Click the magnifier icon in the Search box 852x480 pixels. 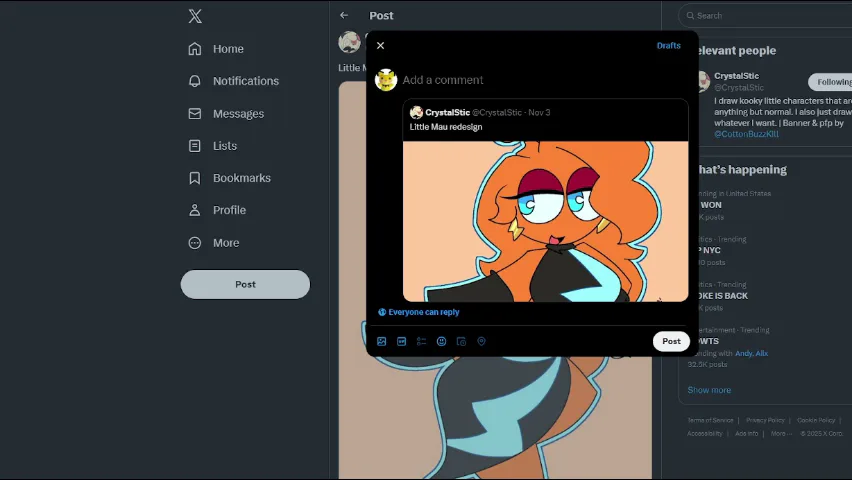(x=690, y=16)
